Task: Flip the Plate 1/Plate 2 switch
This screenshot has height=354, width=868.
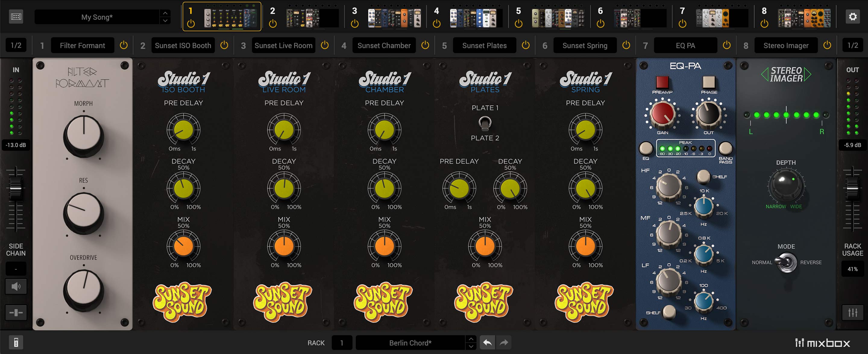Action: (x=485, y=123)
